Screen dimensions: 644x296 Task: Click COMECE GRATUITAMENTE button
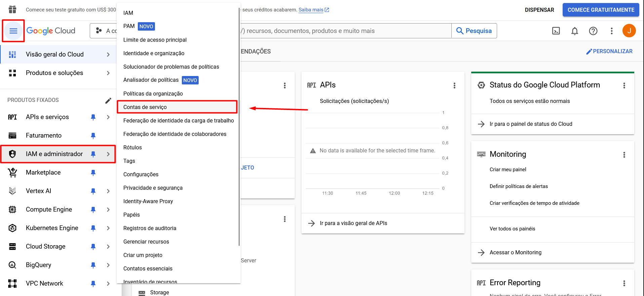tap(601, 10)
